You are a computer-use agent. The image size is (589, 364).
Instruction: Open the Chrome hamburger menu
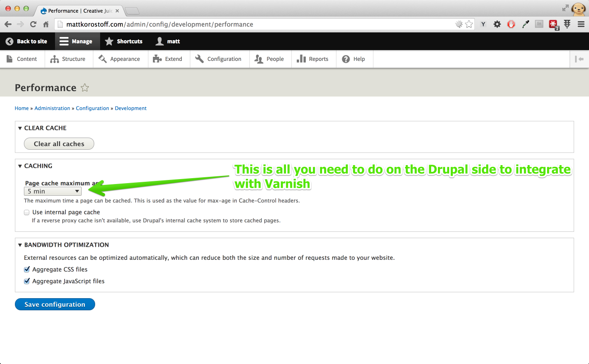coord(581,24)
